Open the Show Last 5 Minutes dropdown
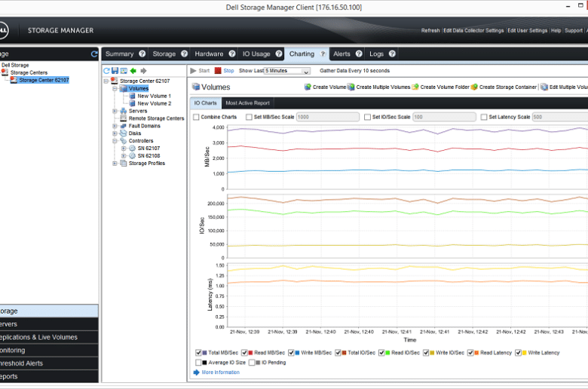Viewport: 588px width, 389px height. [287, 71]
